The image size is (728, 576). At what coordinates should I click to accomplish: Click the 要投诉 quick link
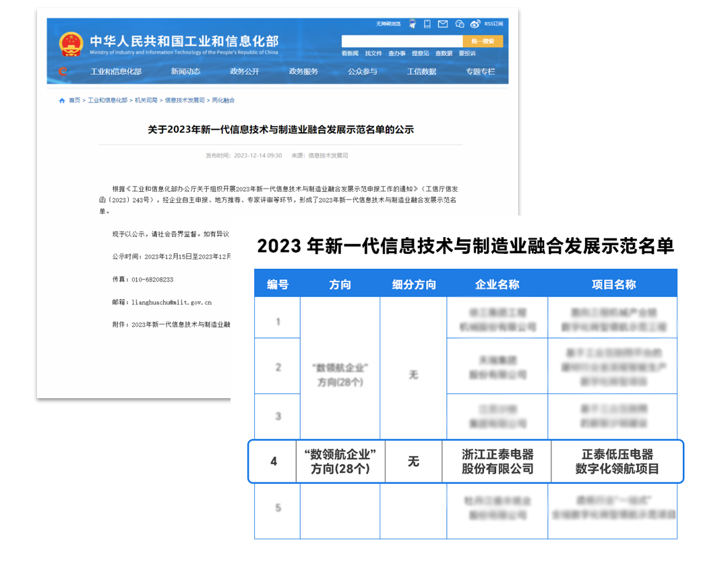click(468, 52)
